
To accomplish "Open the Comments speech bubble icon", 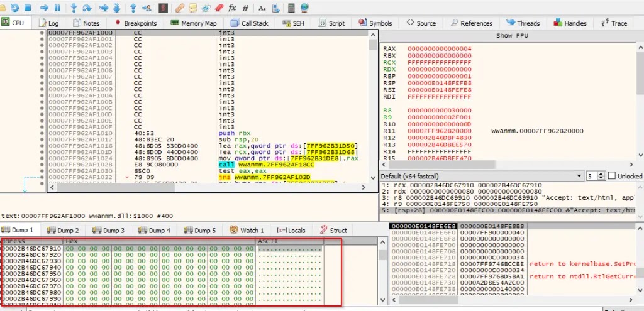I will (192, 8).
